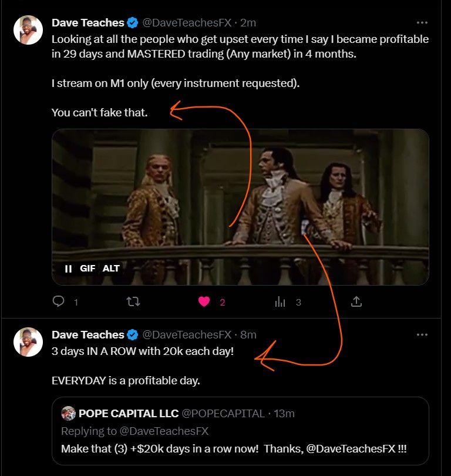
Task: Click the verified badge on the top tweet
Action: coord(133,23)
